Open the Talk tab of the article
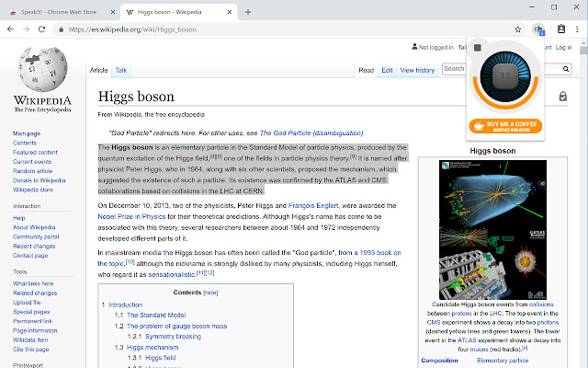Viewport: 588px width, 368px height. 120,70
